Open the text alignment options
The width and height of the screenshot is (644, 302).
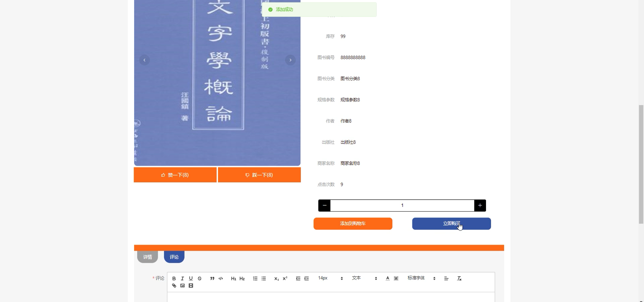tap(446, 278)
